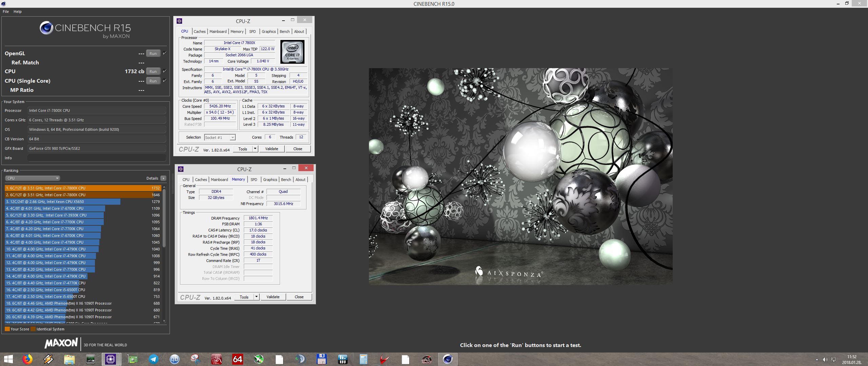Toggle the CPU test checkbox

point(164,71)
